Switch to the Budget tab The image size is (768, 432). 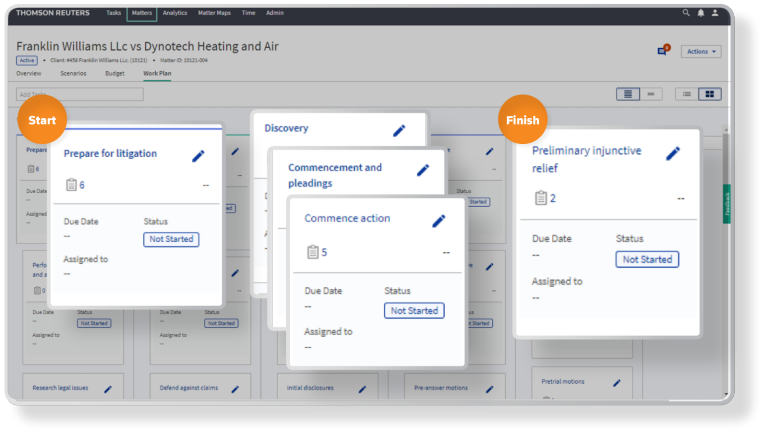(115, 73)
